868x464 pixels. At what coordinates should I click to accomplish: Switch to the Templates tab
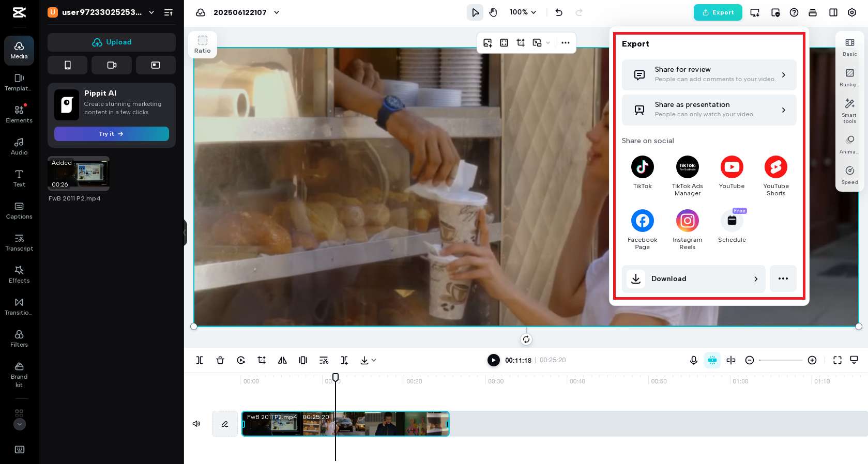[x=19, y=83]
